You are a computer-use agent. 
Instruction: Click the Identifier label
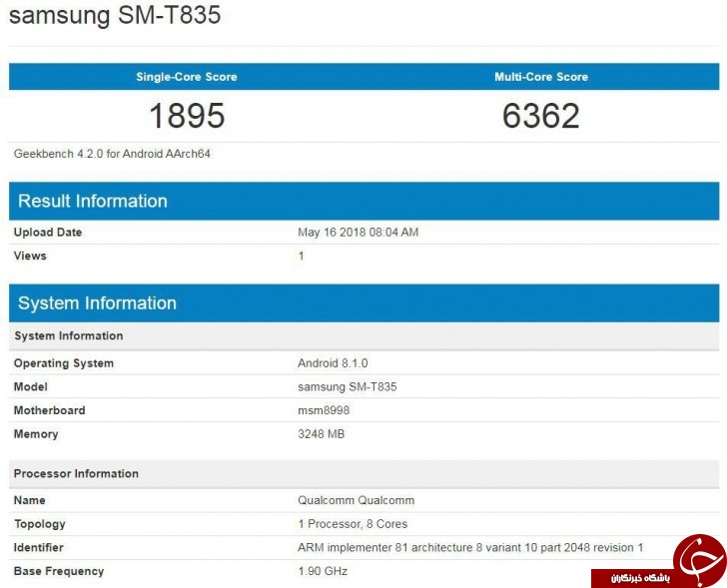(38, 548)
